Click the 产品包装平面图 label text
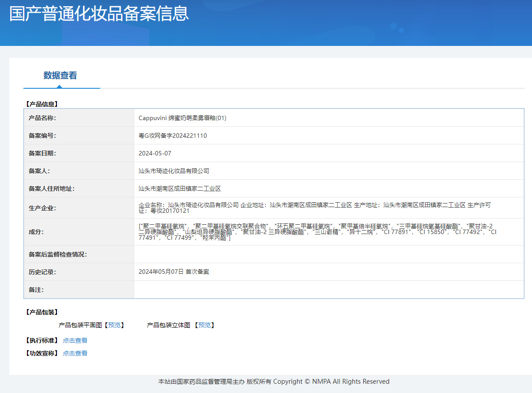 tap(80, 325)
